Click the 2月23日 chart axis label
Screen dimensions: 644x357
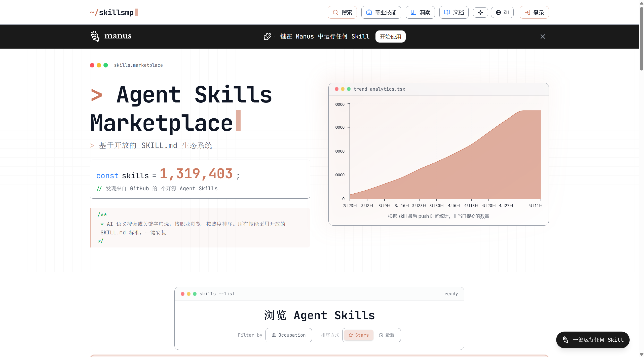350,205
